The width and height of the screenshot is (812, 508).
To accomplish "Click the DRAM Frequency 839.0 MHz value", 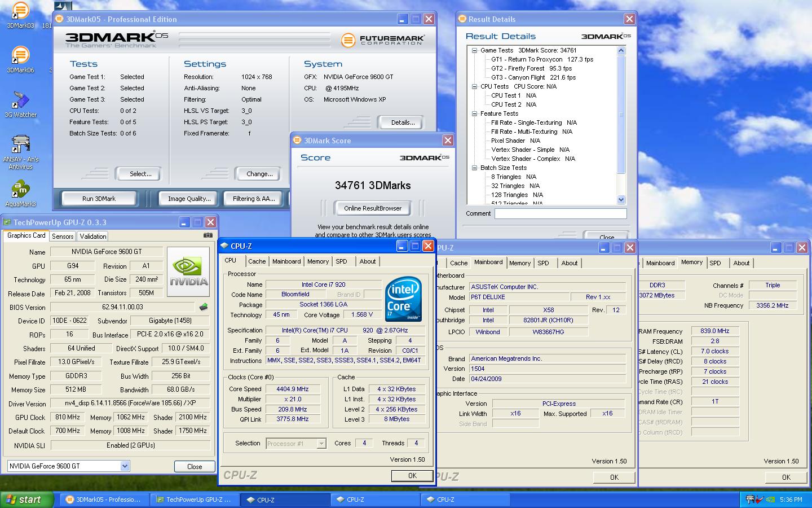I will 715,331.
